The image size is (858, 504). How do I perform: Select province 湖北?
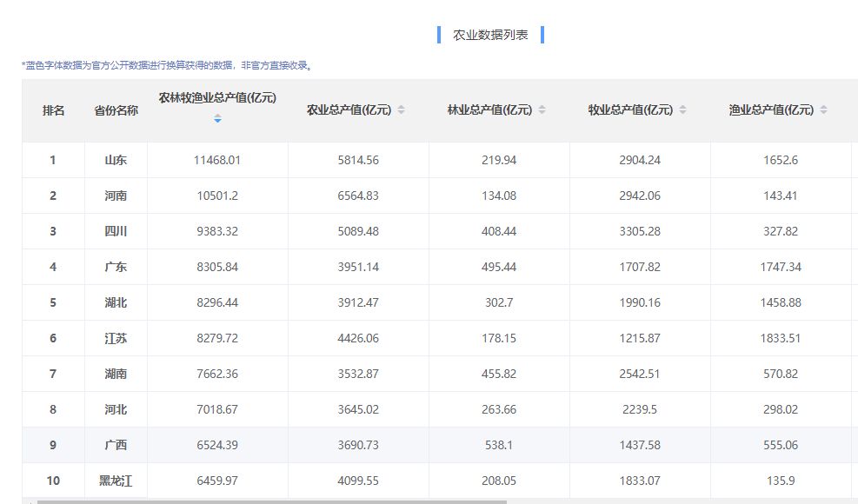pos(116,302)
